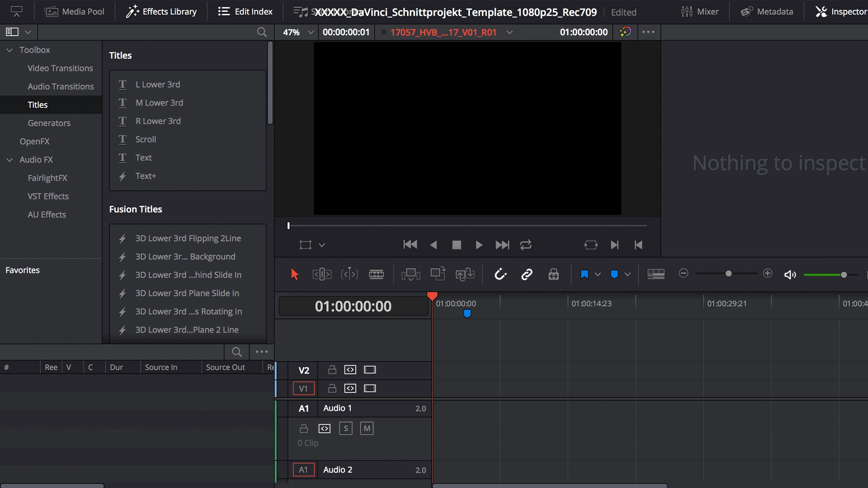The image size is (868, 488).
Task: Open the marker color dropdown arrow
Action: (x=627, y=274)
